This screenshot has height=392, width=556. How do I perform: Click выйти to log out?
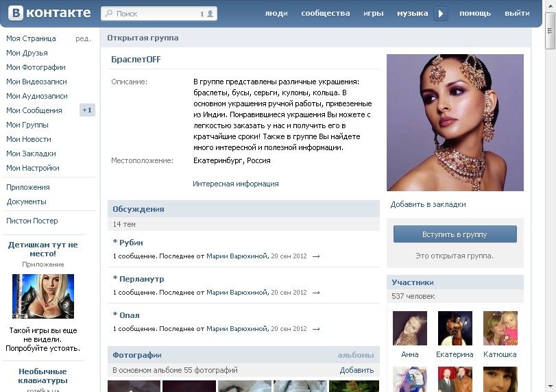[x=517, y=14]
